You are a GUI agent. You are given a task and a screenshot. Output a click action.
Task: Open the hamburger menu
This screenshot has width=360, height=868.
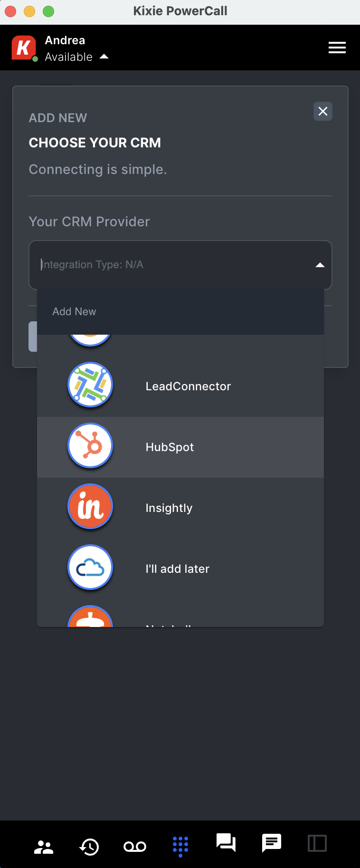point(337,48)
